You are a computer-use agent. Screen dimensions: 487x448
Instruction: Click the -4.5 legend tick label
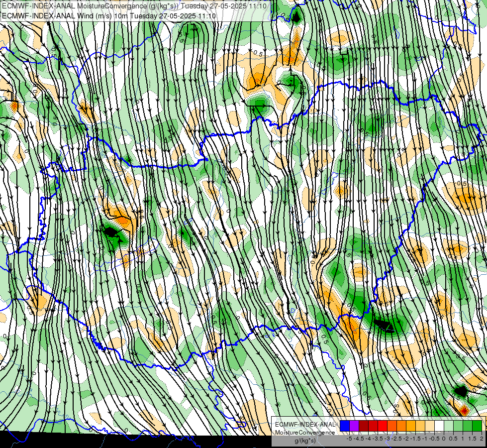[359, 439]
